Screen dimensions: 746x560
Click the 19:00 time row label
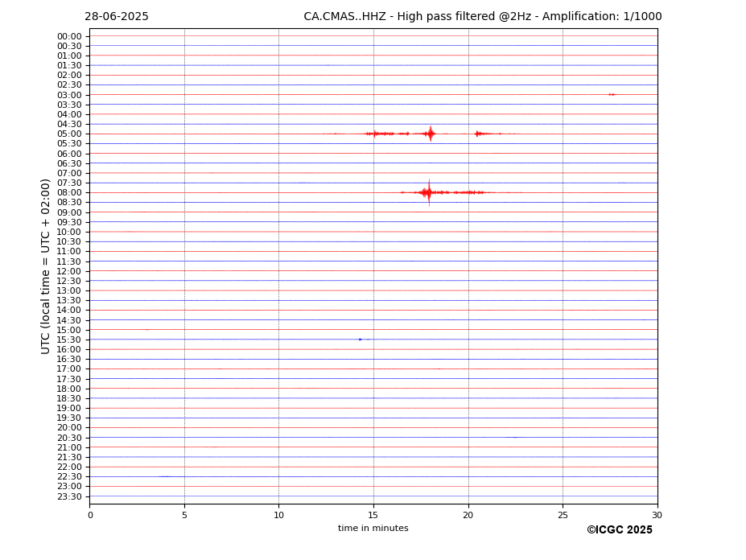pos(69,408)
